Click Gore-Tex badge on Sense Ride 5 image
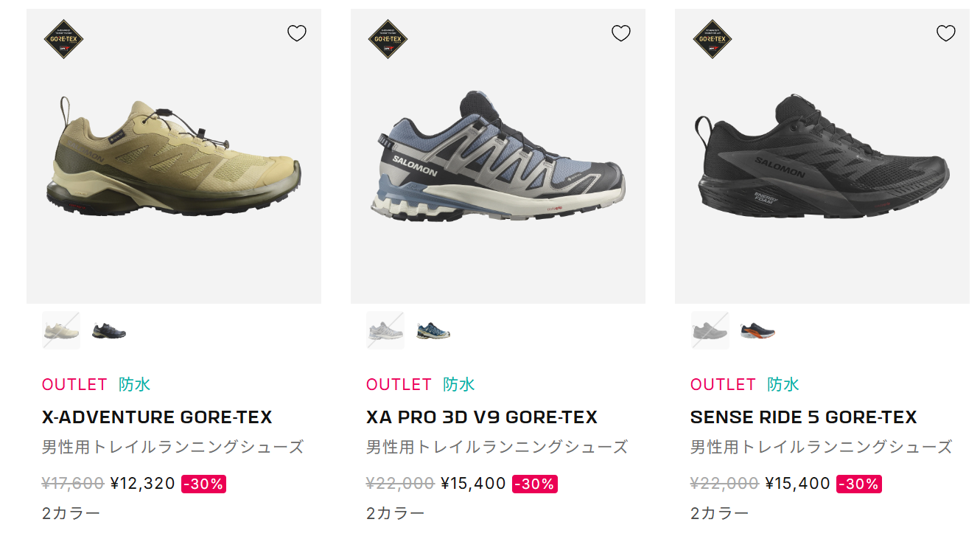Viewport: 980px width, 553px height. click(x=713, y=39)
